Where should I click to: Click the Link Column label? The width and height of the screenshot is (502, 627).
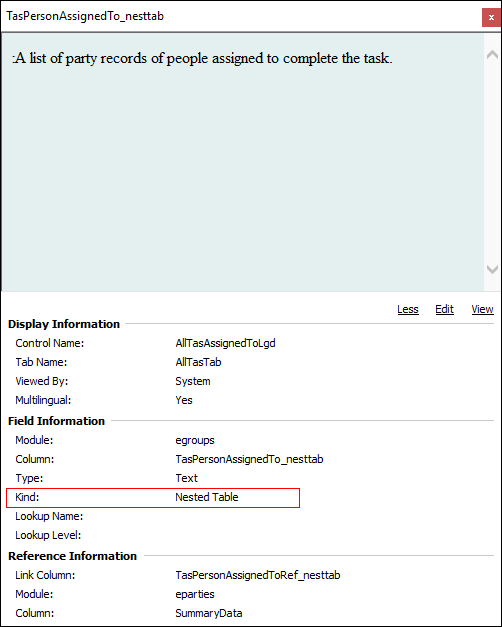point(45,575)
